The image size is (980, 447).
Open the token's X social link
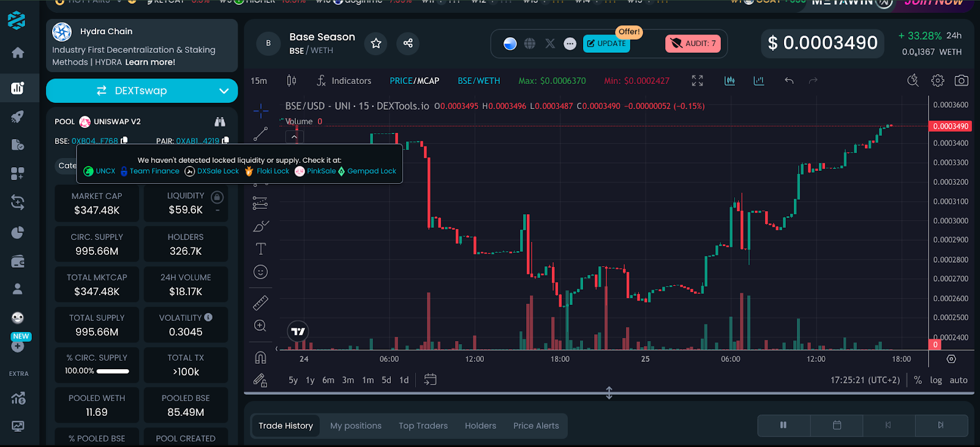550,43
